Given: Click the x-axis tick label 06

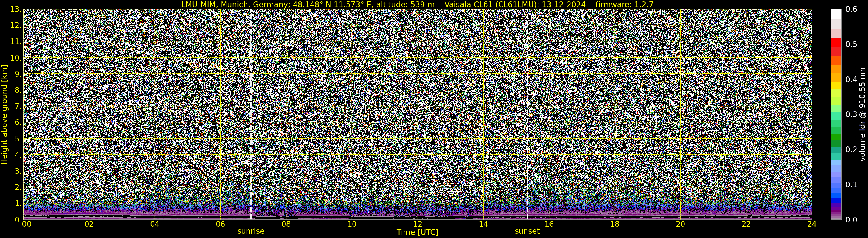Looking at the screenshot, I should point(220,224).
